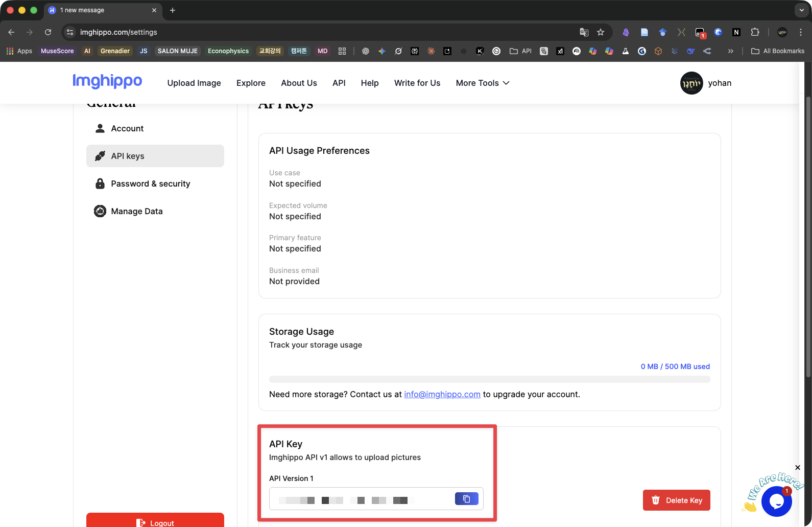Open the SALON MUJE bookmark
This screenshot has height=527, width=812.
[177, 51]
